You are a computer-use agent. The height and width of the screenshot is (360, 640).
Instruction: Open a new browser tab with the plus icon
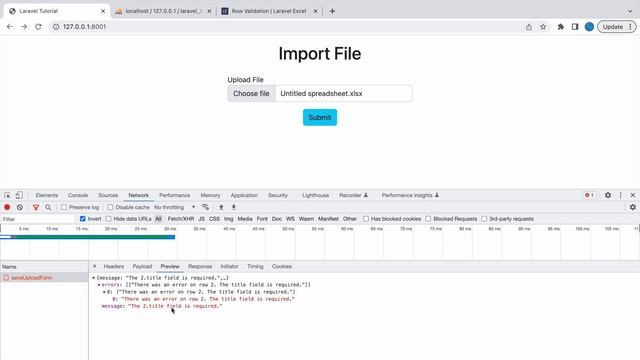coord(332,11)
